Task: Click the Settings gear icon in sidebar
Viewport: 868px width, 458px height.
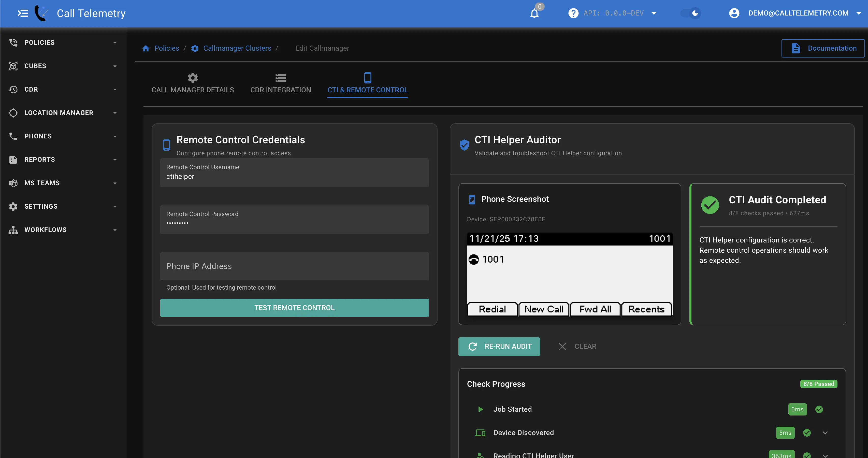Action: click(x=13, y=206)
